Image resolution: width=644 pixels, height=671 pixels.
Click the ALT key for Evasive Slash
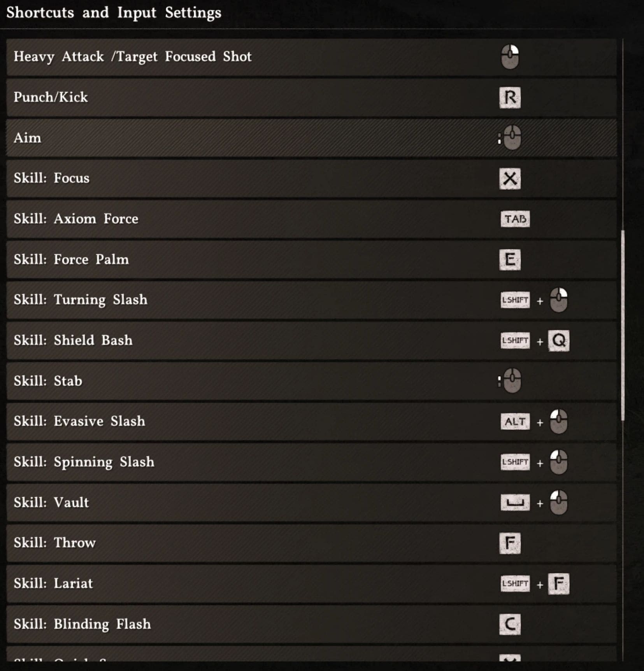pyautogui.click(x=515, y=422)
